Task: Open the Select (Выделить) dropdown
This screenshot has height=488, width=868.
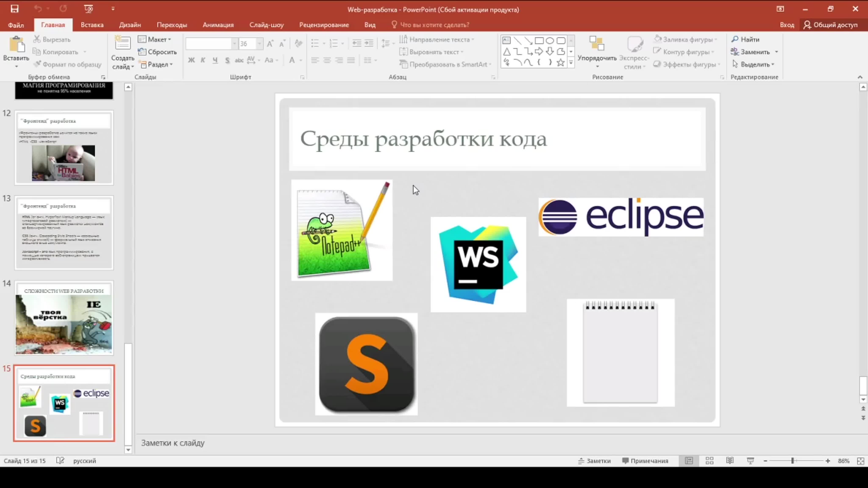Action: click(753, 64)
